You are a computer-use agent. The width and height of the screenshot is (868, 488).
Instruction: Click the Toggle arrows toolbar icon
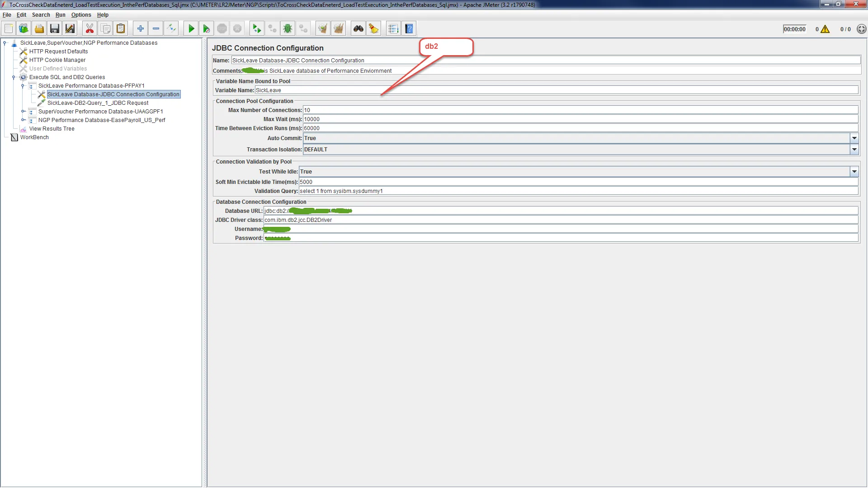tap(171, 29)
